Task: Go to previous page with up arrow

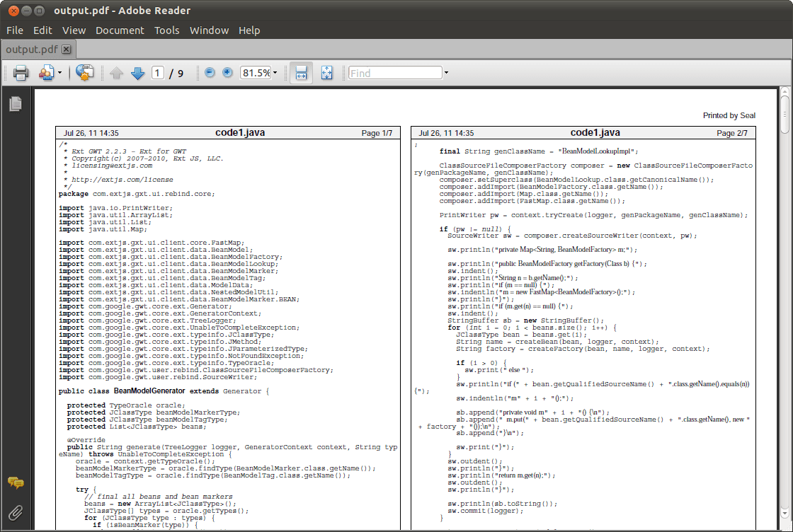Action: [x=117, y=73]
